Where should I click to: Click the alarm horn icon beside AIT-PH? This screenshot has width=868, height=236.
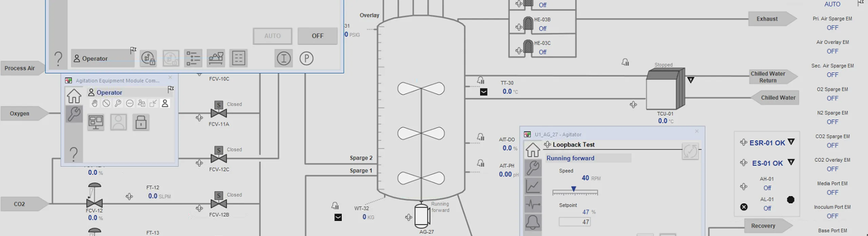(x=481, y=163)
